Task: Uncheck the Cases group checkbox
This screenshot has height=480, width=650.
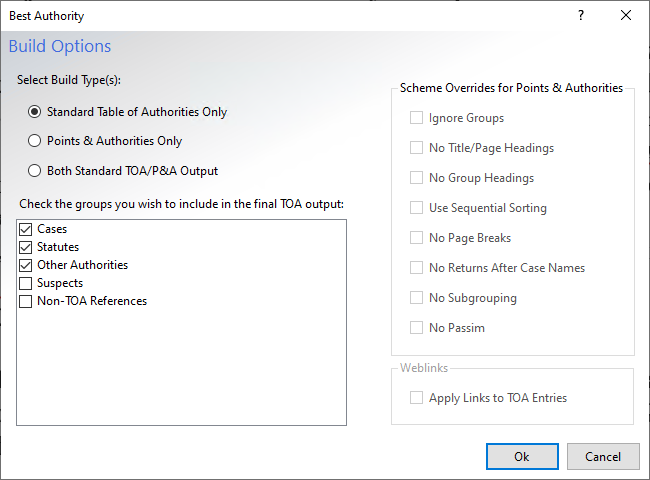Action: click(x=26, y=229)
